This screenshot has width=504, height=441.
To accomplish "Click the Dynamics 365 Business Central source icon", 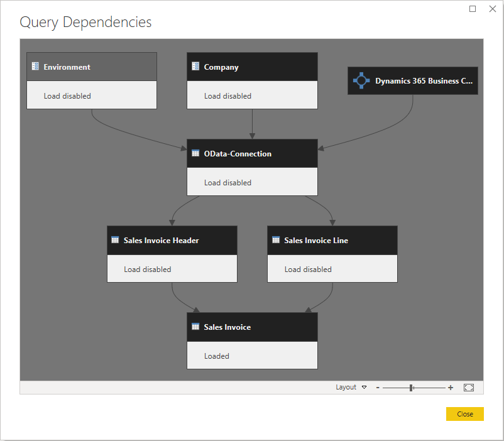I will pos(361,81).
